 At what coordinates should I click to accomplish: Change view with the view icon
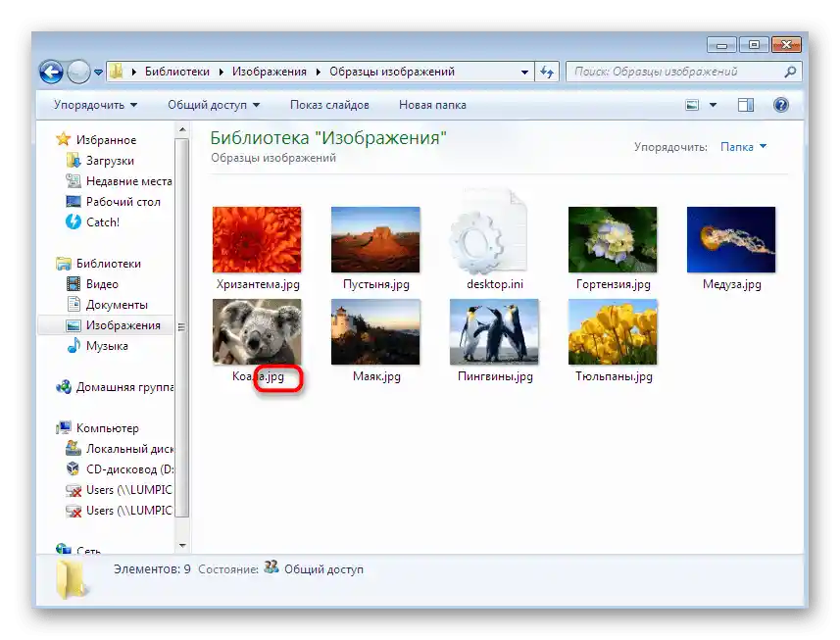coord(692,105)
